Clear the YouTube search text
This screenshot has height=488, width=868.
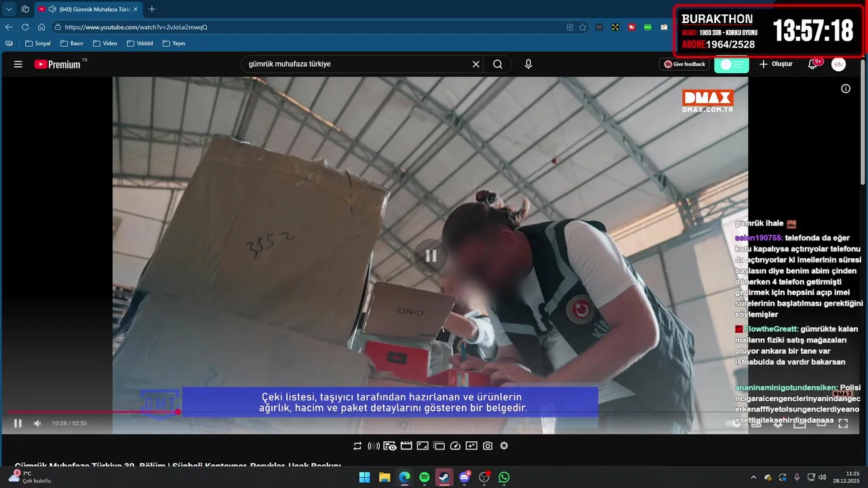click(x=476, y=64)
